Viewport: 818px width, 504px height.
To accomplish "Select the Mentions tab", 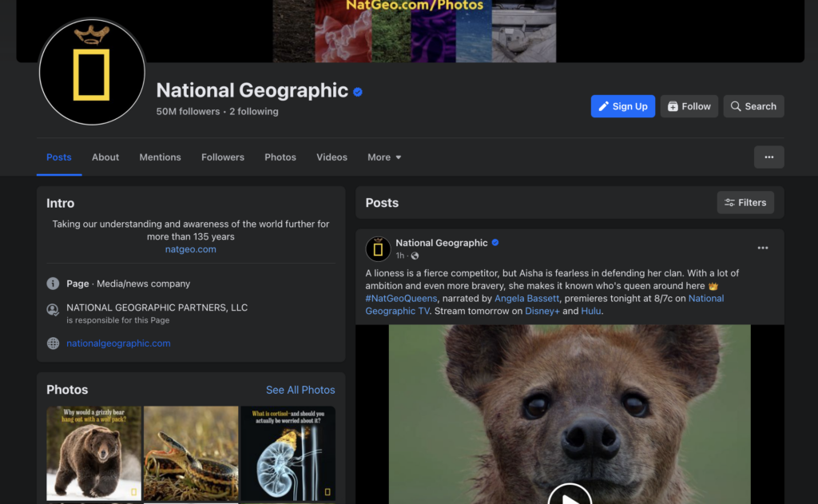I will click(160, 157).
